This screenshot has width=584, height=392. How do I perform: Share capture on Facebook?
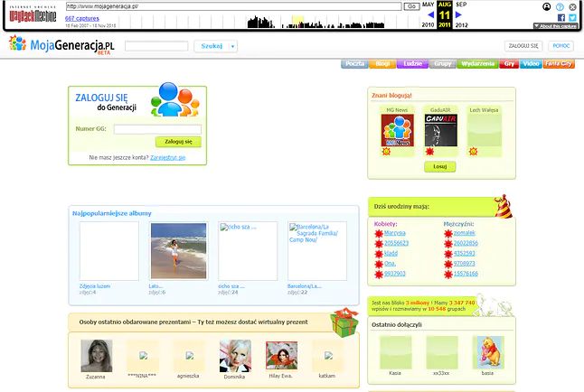(x=561, y=17)
